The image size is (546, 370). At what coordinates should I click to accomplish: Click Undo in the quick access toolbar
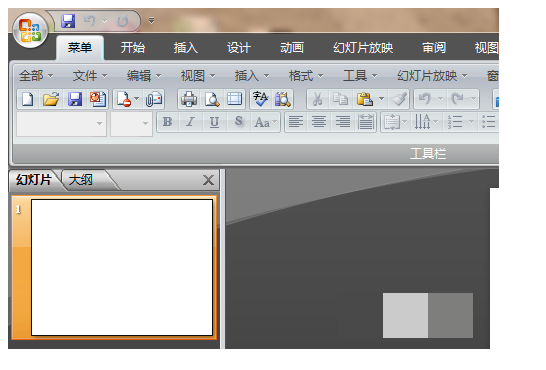click(89, 21)
